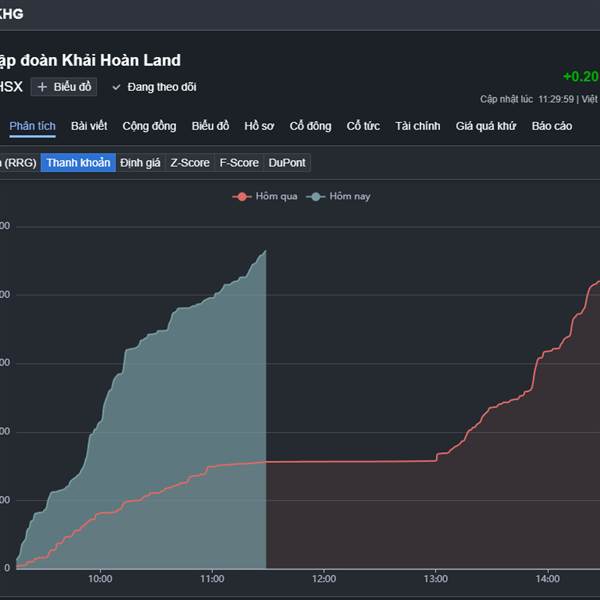Screen dimensions: 600x600
Task: Select the Cổ đông tab
Action: click(310, 126)
